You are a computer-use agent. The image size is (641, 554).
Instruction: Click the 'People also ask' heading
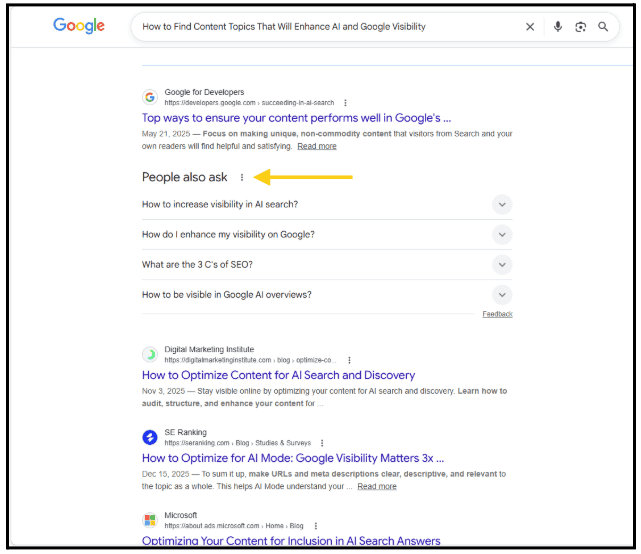point(184,177)
